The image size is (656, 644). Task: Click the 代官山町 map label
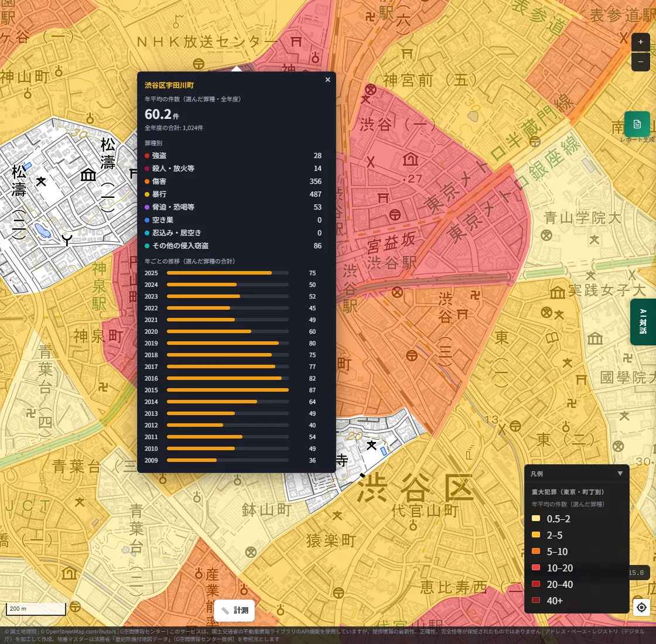(x=425, y=510)
